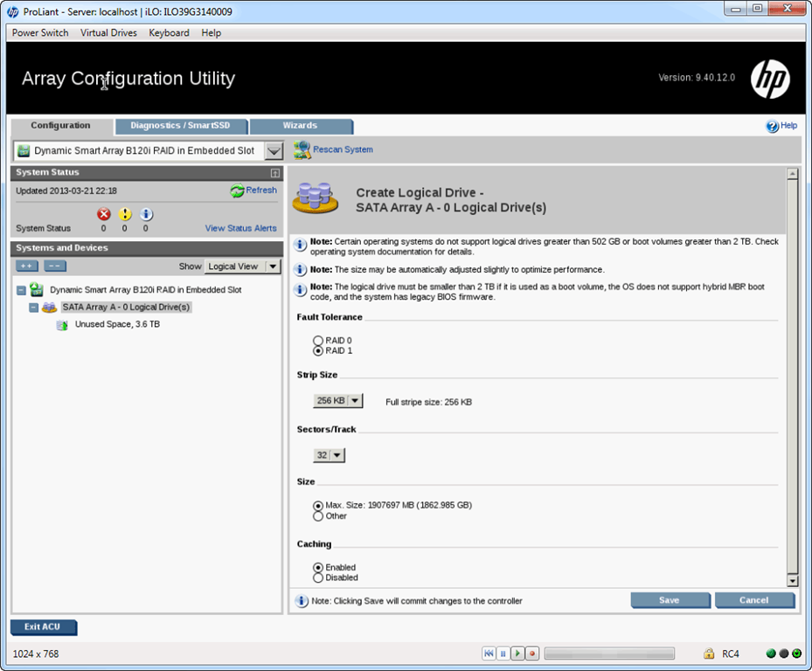The width and height of the screenshot is (812, 671).
Task: Open the Virtual Drives menu
Action: [108, 32]
